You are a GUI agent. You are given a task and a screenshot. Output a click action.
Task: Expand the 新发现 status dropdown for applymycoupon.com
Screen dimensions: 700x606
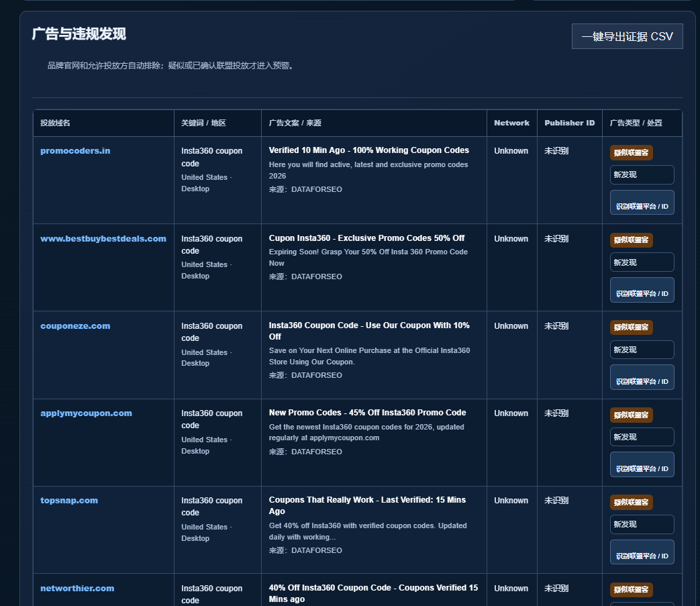tap(642, 437)
